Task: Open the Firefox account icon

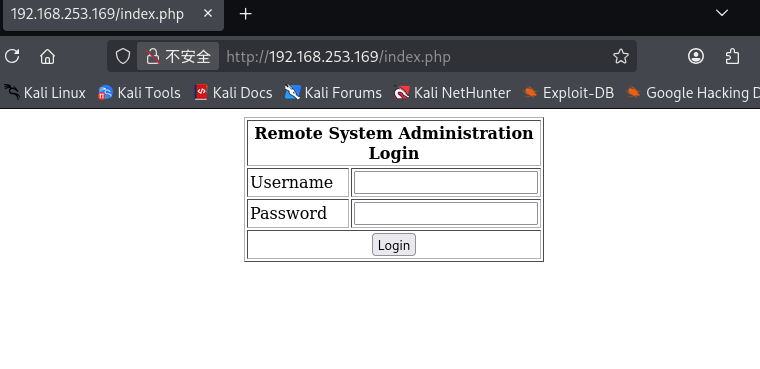Action: (x=696, y=56)
